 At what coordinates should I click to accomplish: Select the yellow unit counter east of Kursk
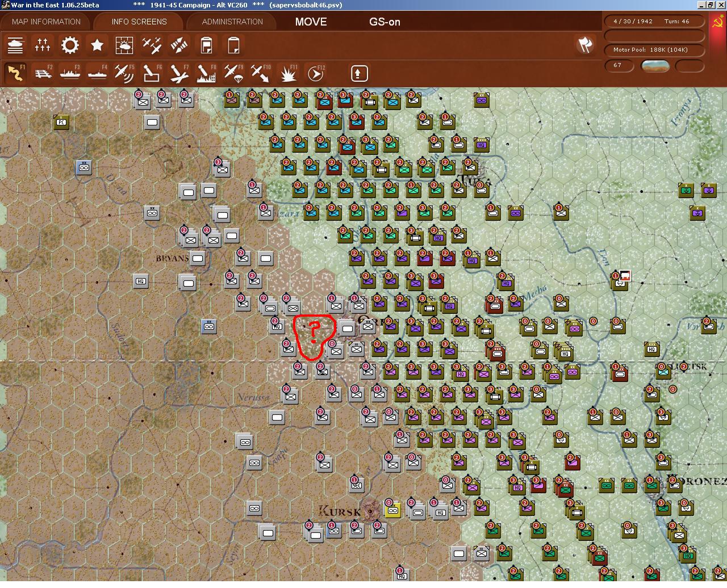click(x=392, y=510)
